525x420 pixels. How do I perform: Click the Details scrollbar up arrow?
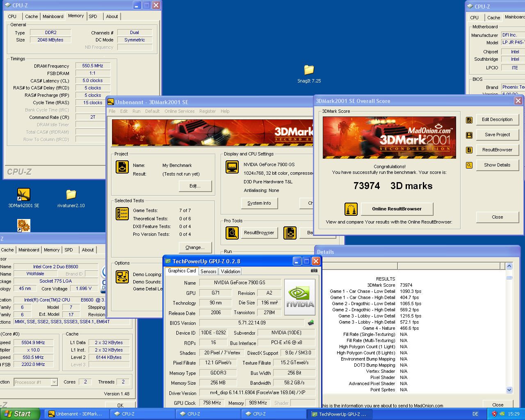click(509, 266)
